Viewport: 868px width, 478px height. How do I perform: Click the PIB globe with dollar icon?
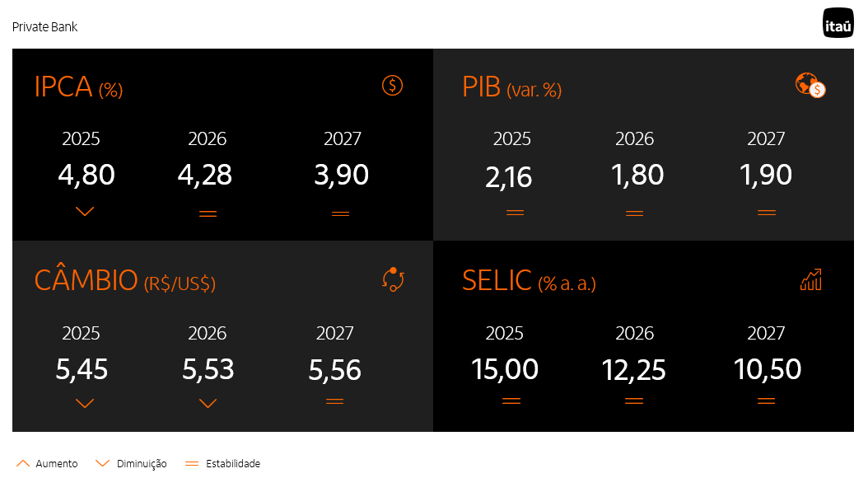tap(810, 86)
